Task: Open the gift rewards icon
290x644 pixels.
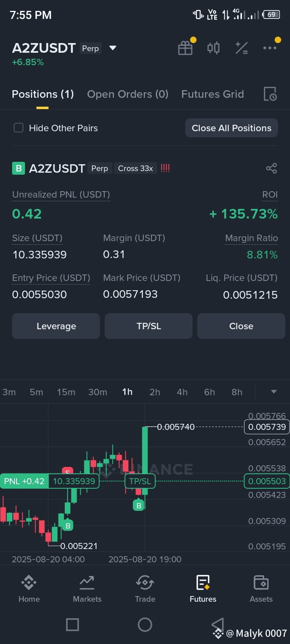Action: pyautogui.click(x=185, y=48)
